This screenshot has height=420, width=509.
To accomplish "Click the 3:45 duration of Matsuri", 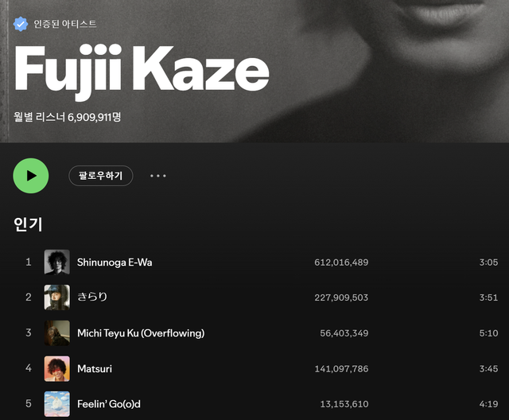I will click(x=488, y=369).
